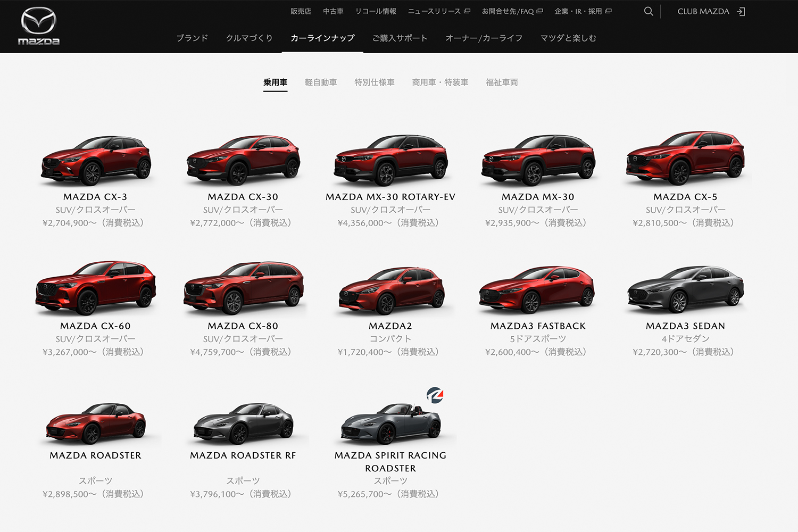Go to 販売店 dealer link

point(301,11)
